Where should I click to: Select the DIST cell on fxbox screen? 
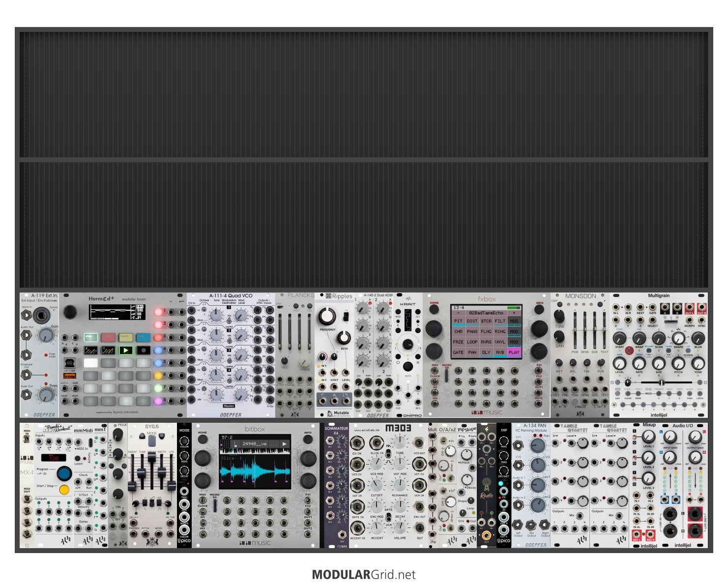[x=472, y=321]
